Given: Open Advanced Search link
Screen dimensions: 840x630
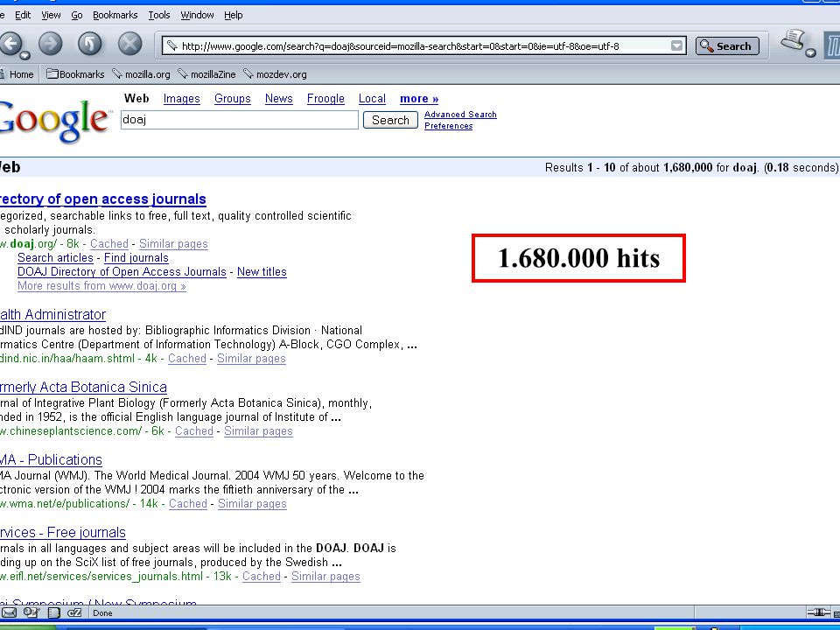Looking at the screenshot, I should (461, 114).
